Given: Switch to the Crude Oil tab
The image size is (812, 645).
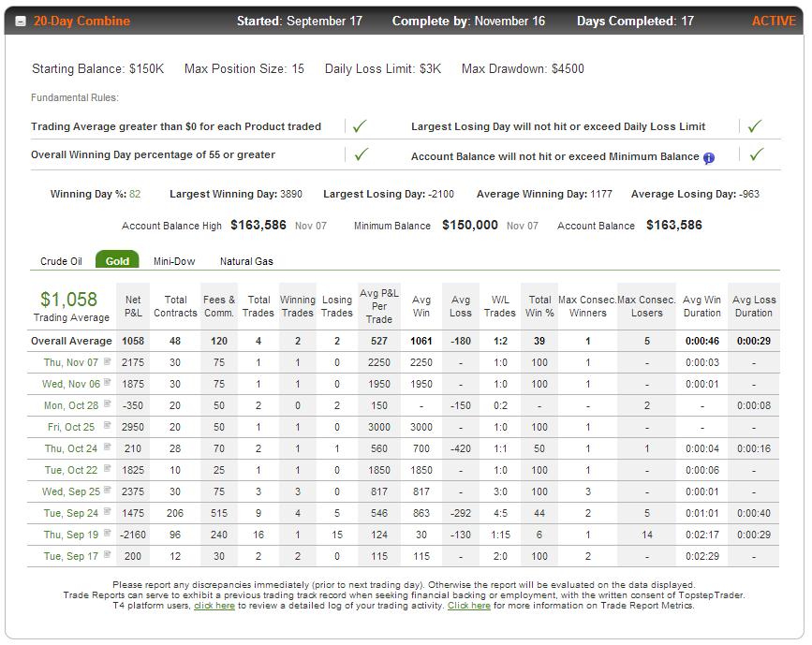Looking at the screenshot, I should click(x=61, y=261).
